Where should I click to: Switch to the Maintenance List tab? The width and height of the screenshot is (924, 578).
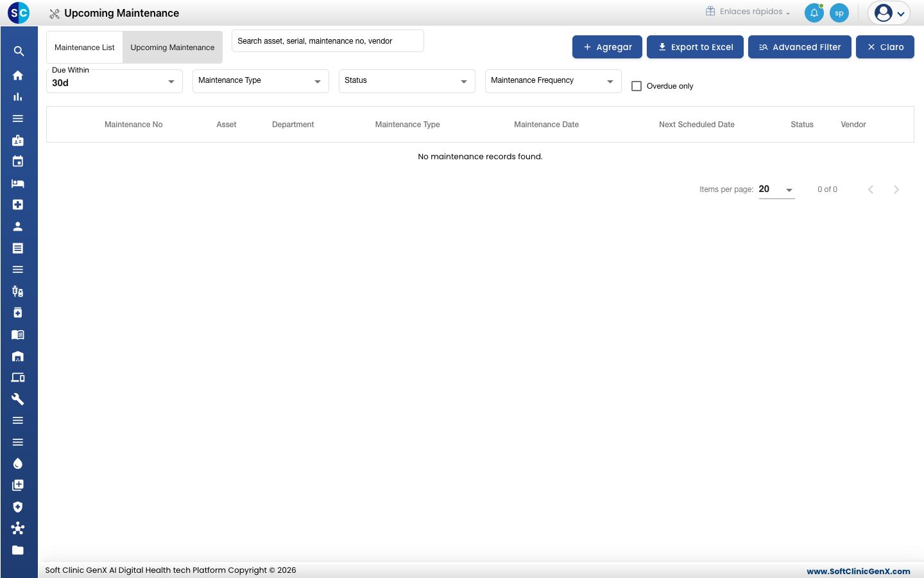click(x=85, y=48)
